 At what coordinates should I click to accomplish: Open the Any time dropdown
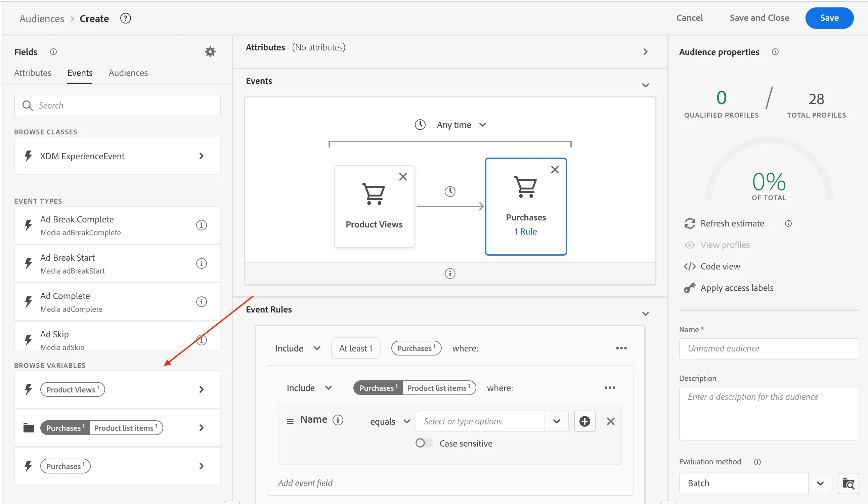click(x=462, y=125)
